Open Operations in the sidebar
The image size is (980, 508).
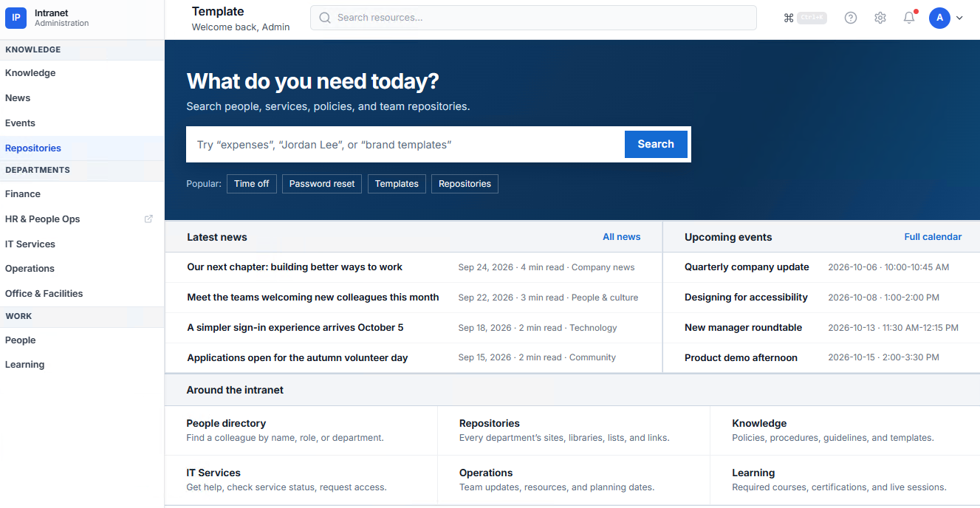82,269
